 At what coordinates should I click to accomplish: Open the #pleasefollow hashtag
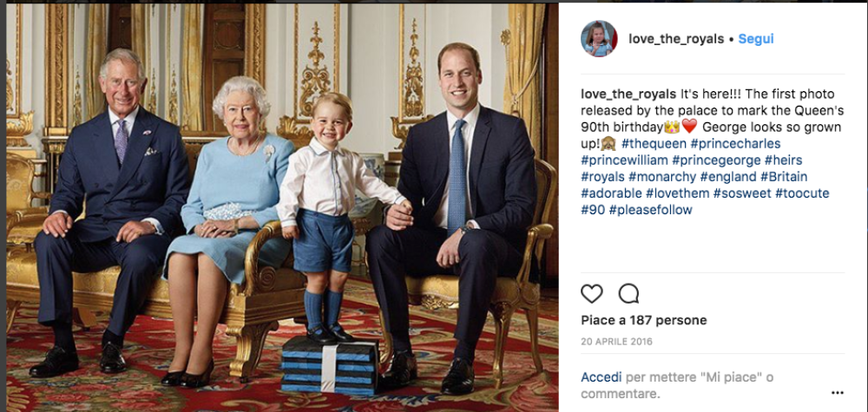(650, 210)
